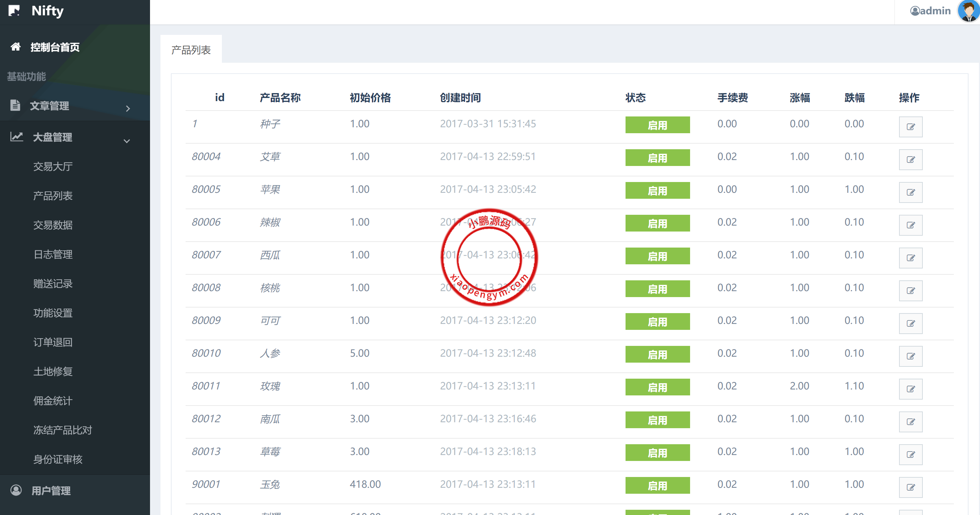The width and height of the screenshot is (980, 515).
Task: Collapse the 大盘管理 menu section
Action: (127, 141)
